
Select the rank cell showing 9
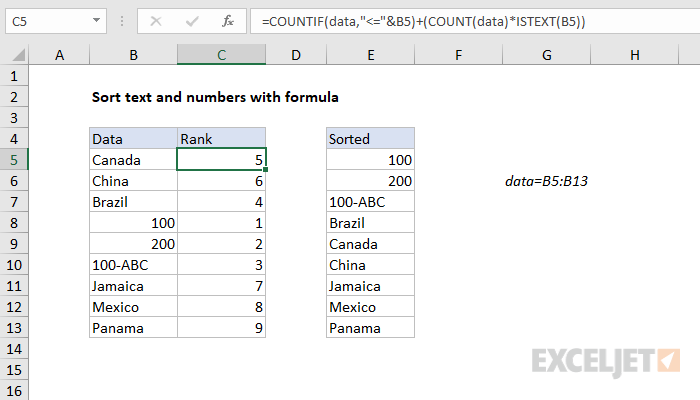[221, 328]
